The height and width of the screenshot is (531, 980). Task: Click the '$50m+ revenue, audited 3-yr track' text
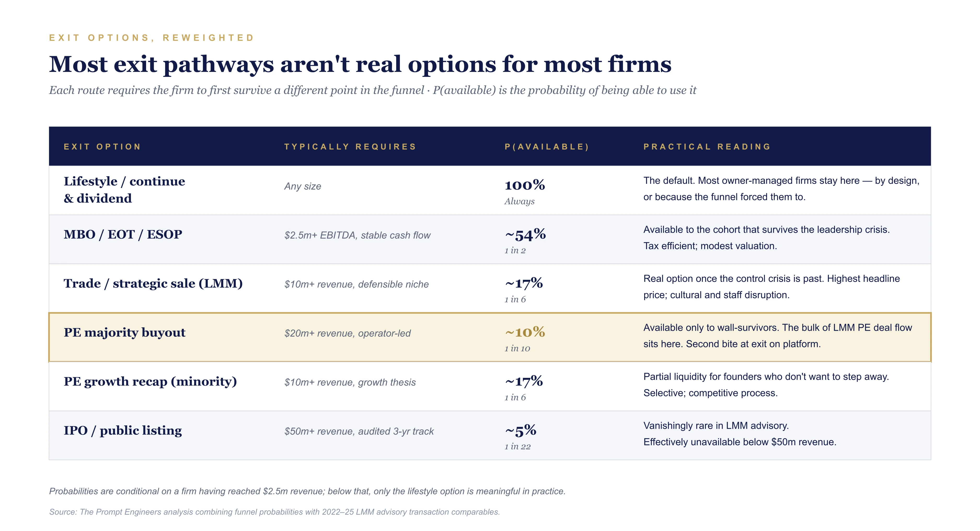tap(359, 431)
